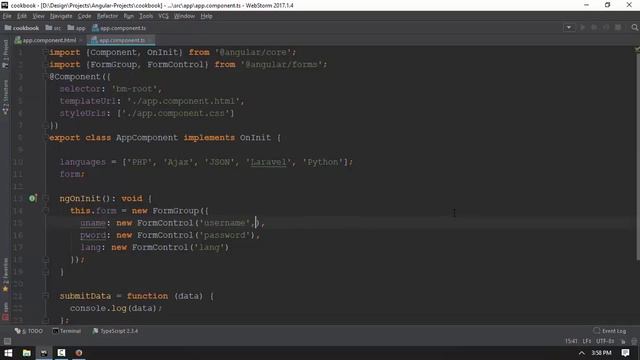Close the app.component.html tab
Screen dimensions: 640x360
click(x=81, y=40)
